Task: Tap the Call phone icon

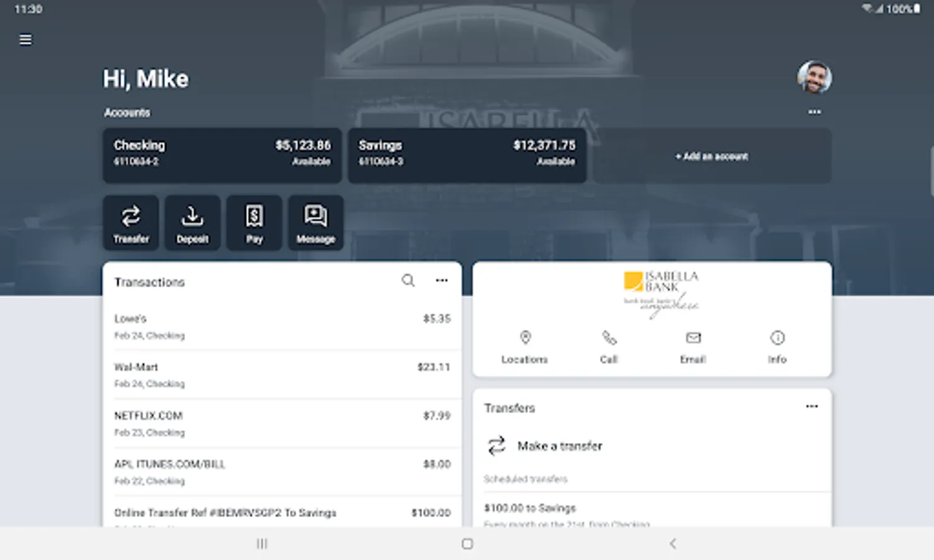Action: click(609, 338)
